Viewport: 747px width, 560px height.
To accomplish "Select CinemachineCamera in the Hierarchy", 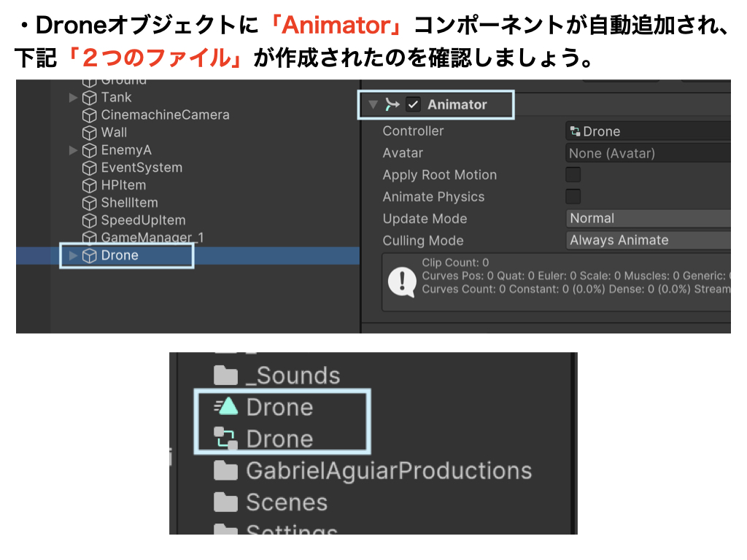I will 165,115.
